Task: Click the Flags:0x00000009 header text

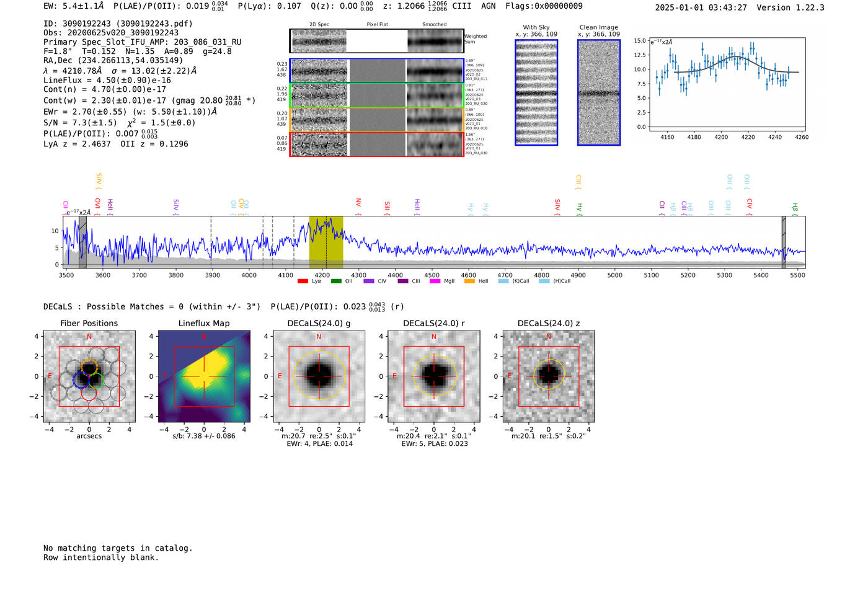Action: [x=544, y=6]
